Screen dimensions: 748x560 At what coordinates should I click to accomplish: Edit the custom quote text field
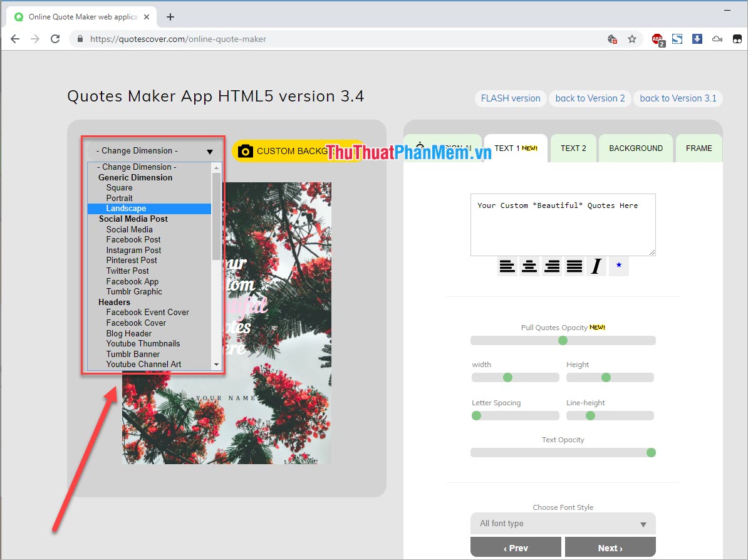pos(562,224)
